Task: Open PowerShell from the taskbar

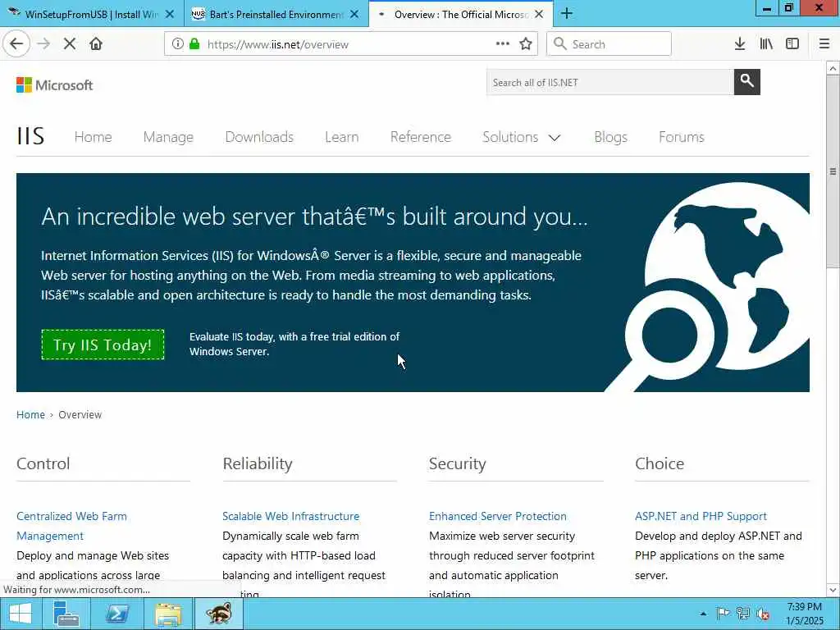Action: [x=117, y=614]
